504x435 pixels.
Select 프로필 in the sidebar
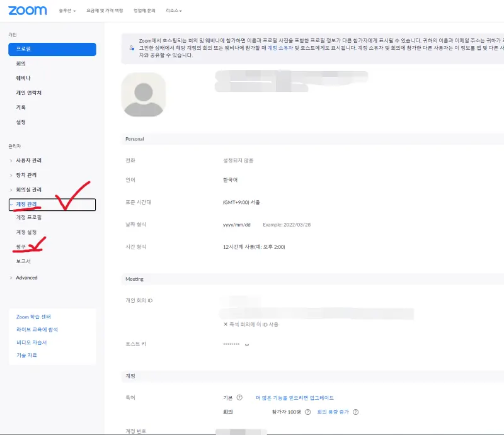(52, 49)
